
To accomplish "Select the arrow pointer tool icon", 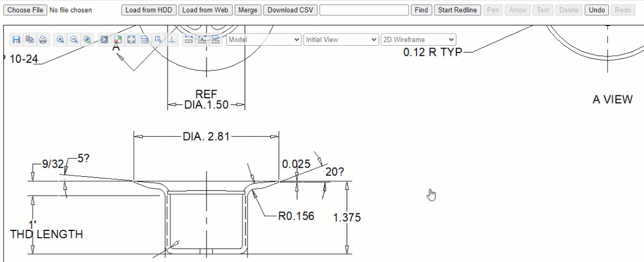I will click(159, 40).
